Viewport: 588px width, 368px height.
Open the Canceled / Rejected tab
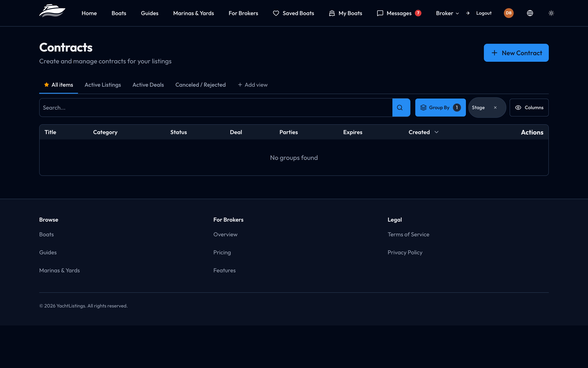[x=200, y=85]
